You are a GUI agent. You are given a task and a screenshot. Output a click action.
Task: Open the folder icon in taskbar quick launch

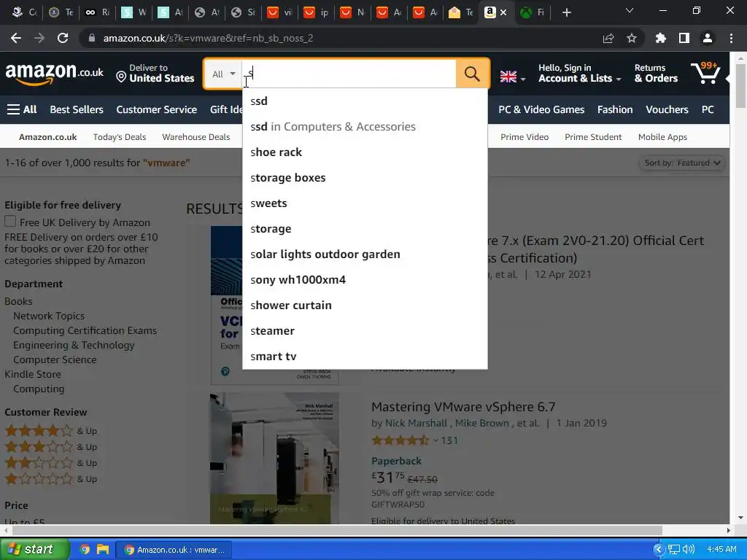coord(102,550)
